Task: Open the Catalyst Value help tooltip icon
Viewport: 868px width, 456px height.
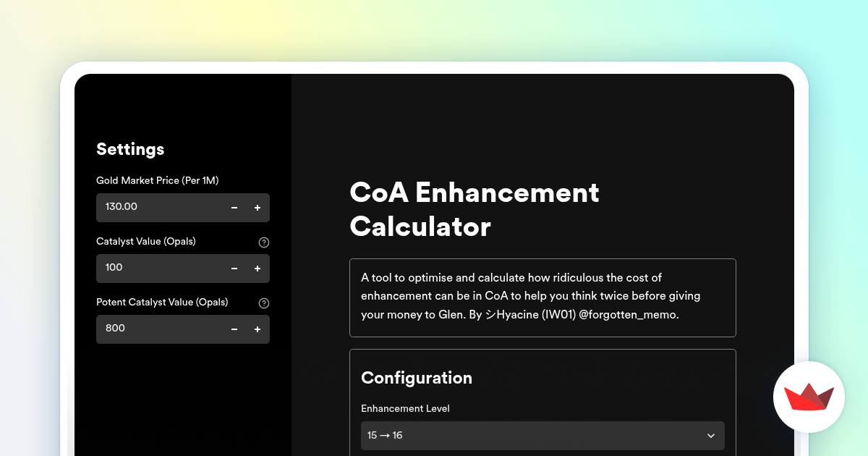Action: tap(264, 242)
